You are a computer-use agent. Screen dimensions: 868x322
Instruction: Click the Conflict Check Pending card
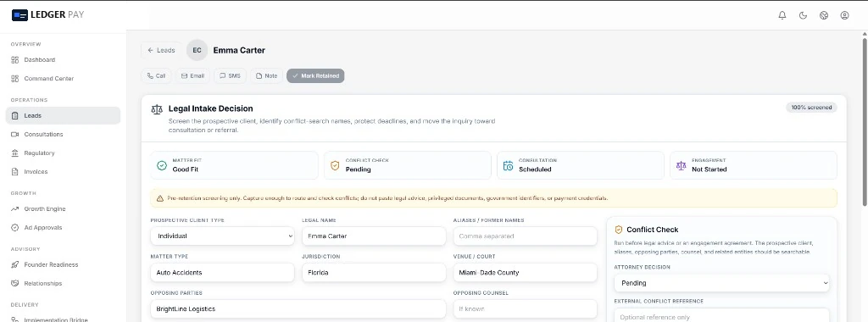tap(408, 165)
